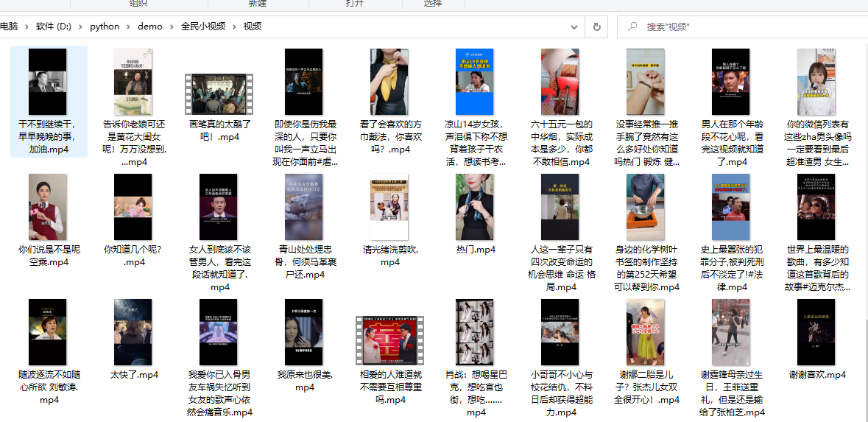The height and width of the screenshot is (422, 868).
Task: Select the 青山处处埋忠骨 video thumbnail
Action: 303,206
